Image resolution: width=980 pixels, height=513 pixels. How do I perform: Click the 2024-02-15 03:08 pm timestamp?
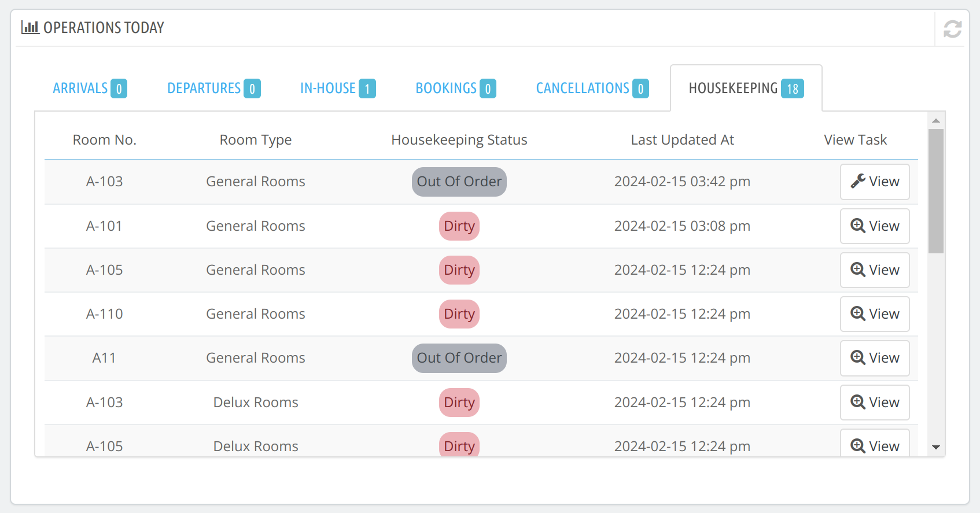(683, 226)
